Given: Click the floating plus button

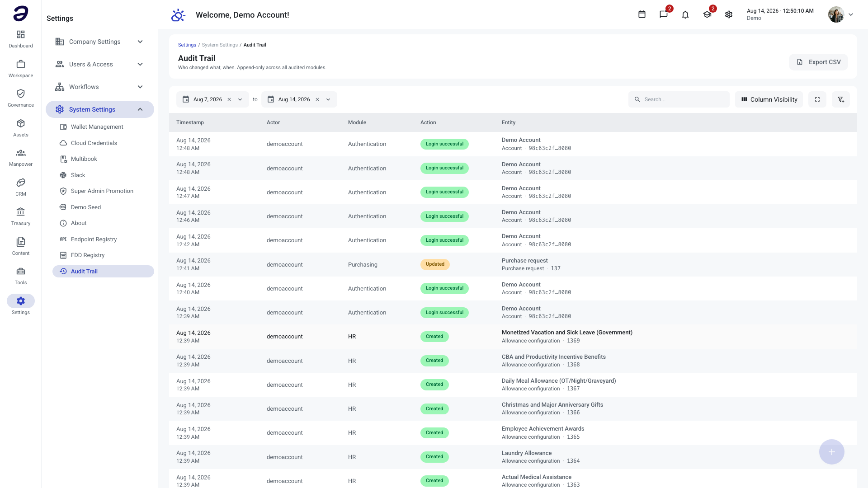Looking at the screenshot, I should point(831,452).
